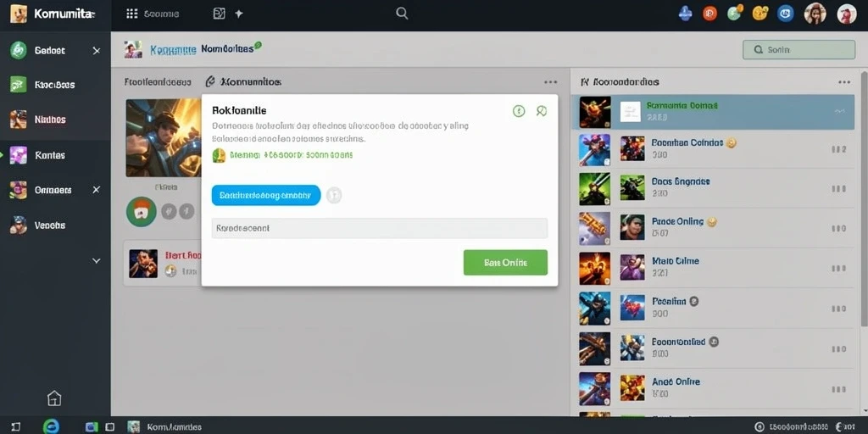Open the Kom taskbar app entry
The width and height of the screenshot is (868, 434).
click(x=164, y=427)
